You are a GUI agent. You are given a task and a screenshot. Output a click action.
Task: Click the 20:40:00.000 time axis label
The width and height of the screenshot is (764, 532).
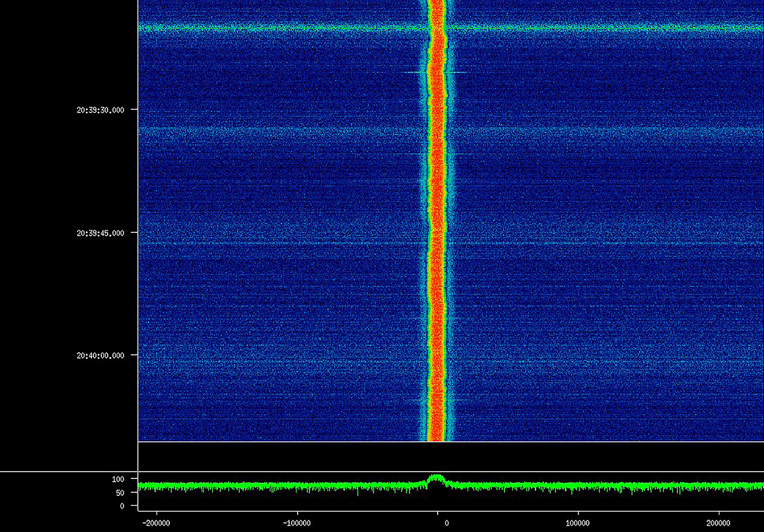point(100,356)
